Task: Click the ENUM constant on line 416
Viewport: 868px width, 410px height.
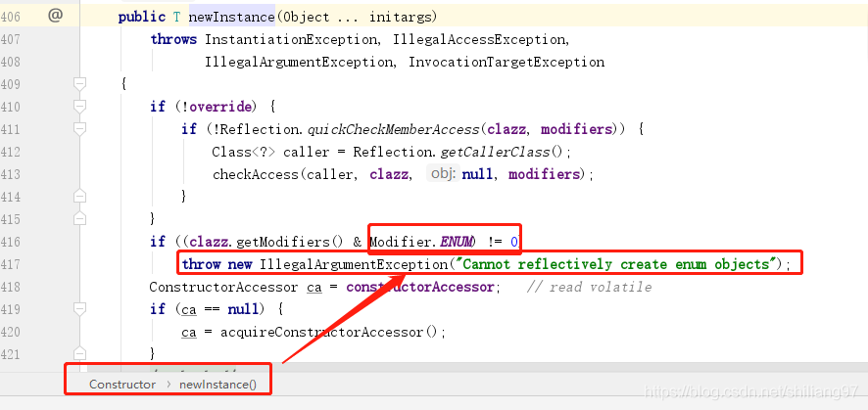Action: click(x=457, y=242)
